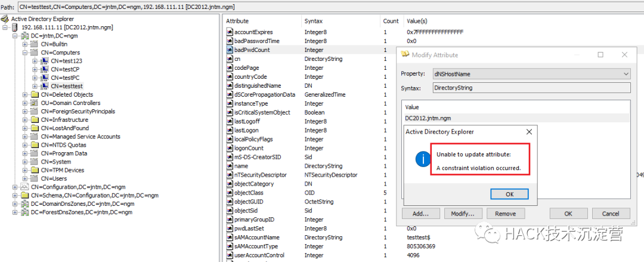The height and width of the screenshot is (262, 644).
Task: Select CN=Managed Service Accounts in the tree
Action: pyautogui.click(x=80, y=137)
